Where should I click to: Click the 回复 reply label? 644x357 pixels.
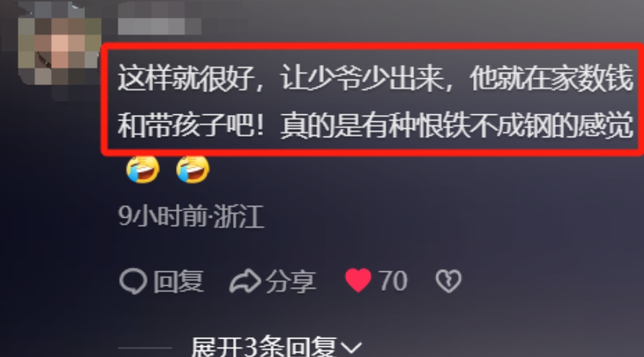[x=178, y=281]
